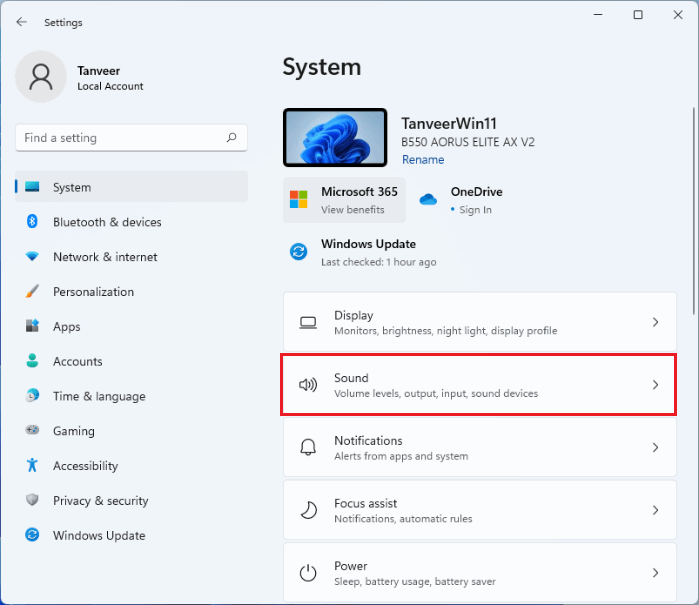This screenshot has width=699, height=605.
Task: Open the Sound settings card
Action: 480,384
